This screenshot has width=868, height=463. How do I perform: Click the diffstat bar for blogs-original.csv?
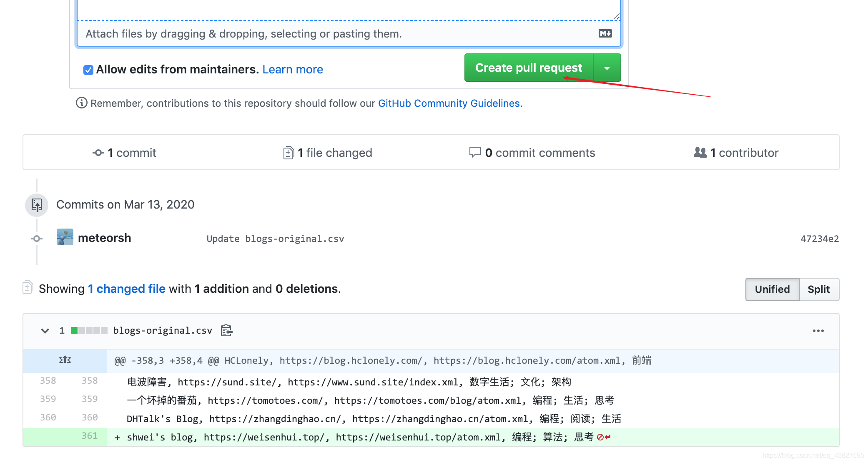click(89, 330)
